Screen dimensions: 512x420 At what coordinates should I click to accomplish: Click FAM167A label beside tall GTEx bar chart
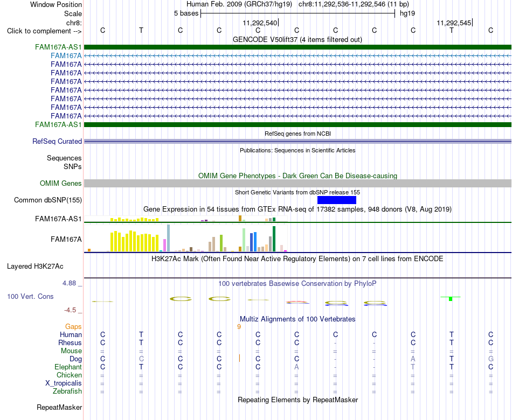[x=66, y=240]
